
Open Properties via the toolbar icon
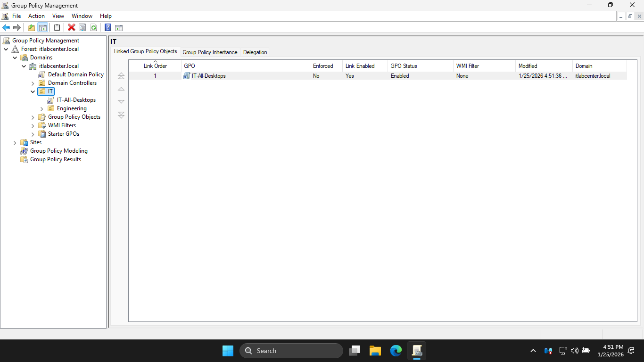[x=83, y=28]
